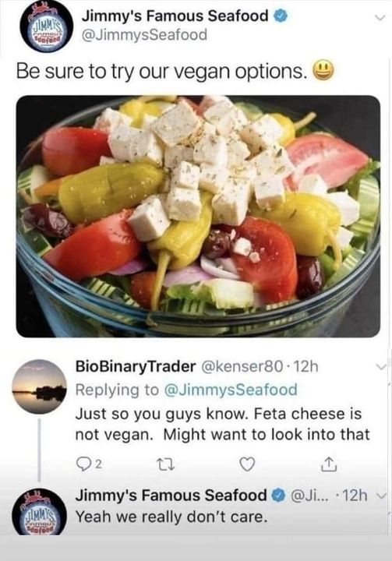The width and height of the screenshot is (392, 561).
Task: Expand the top tweet's chevron menu
Action: (380, 17)
